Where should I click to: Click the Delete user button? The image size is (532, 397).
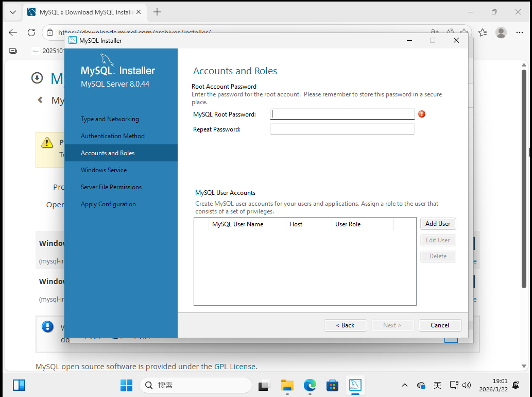[x=438, y=256]
